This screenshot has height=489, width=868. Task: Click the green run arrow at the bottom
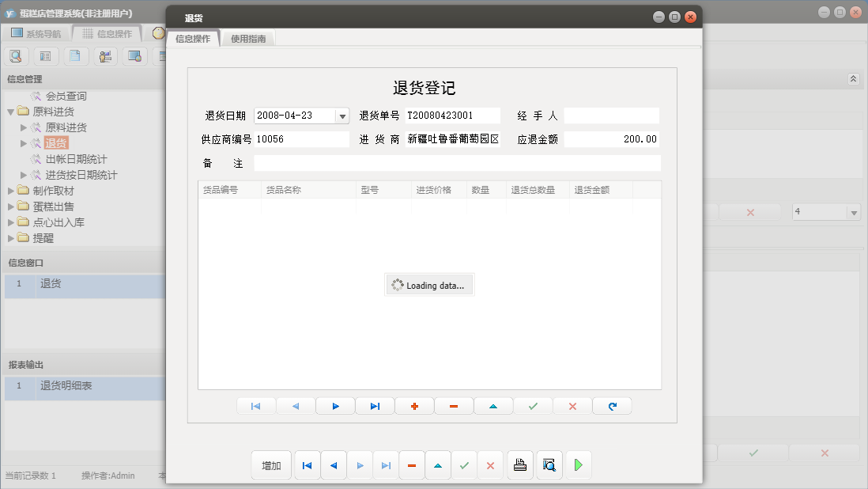[x=578, y=464]
